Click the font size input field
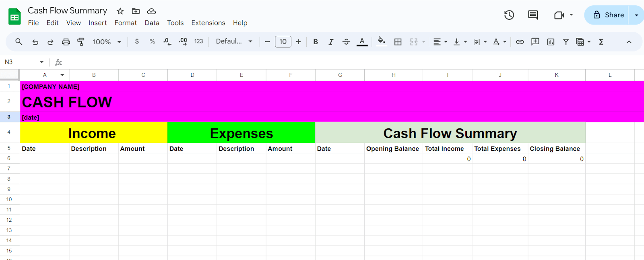The width and height of the screenshot is (644, 260). [283, 42]
